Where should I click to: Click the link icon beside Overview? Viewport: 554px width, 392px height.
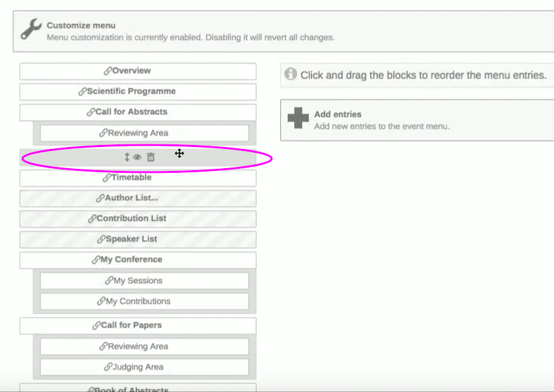(108, 71)
